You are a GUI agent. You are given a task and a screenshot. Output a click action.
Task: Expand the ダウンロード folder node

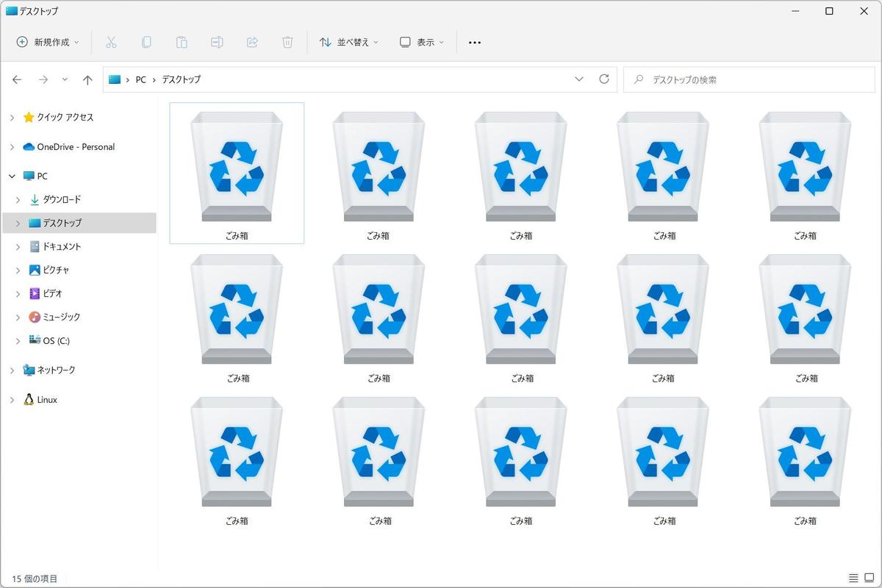(18, 200)
